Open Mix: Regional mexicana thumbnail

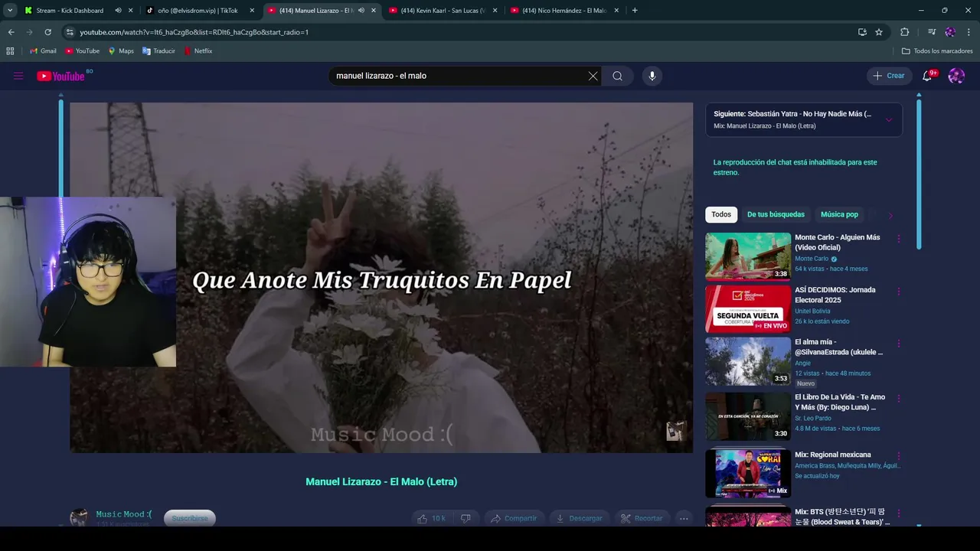click(x=748, y=474)
